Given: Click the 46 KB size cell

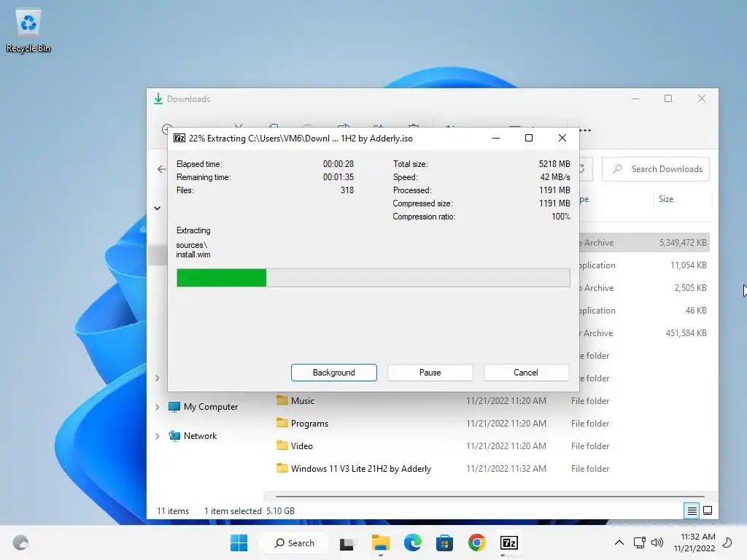Looking at the screenshot, I should pos(695,311).
